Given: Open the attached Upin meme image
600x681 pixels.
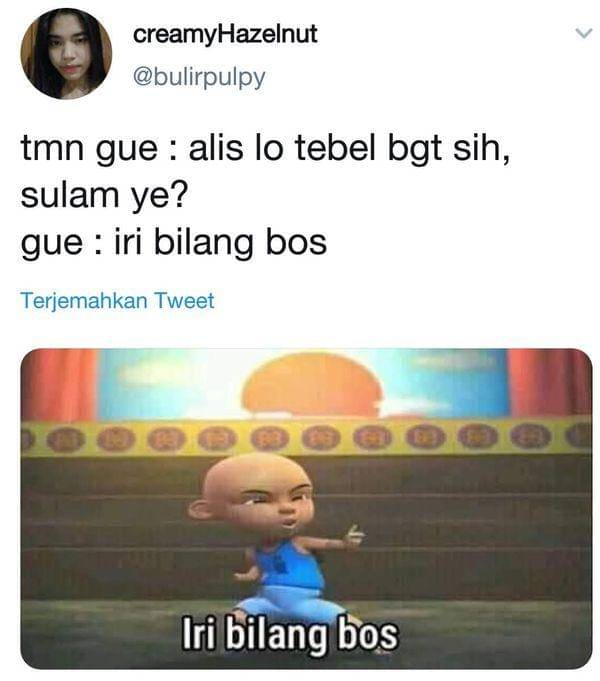Looking at the screenshot, I should tap(306, 509).
